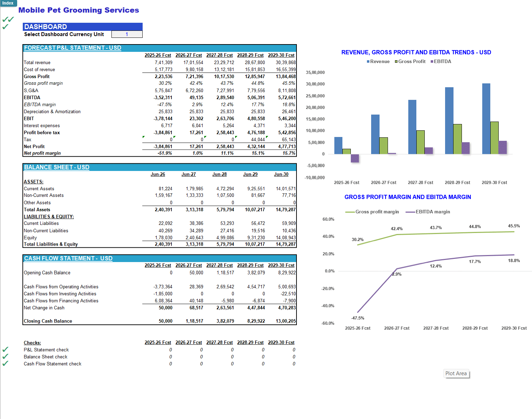Click the EBITDA margin legend entry
The width and height of the screenshot is (532, 419).
tap(428, 212)
